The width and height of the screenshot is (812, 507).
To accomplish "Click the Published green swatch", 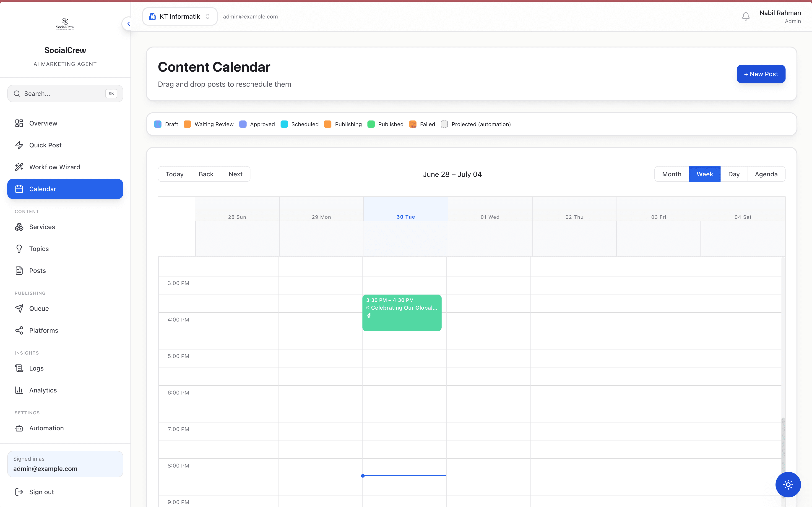I will 371,124.
